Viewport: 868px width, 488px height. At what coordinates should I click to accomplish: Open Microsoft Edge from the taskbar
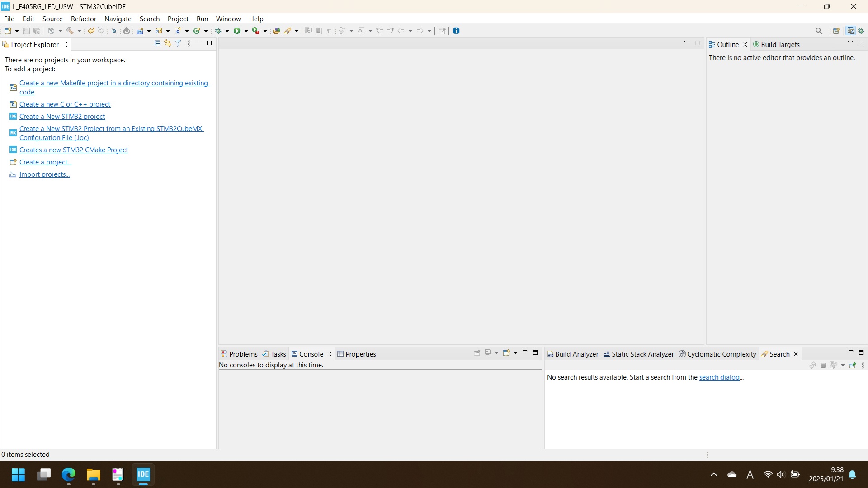tap(69, 474)
